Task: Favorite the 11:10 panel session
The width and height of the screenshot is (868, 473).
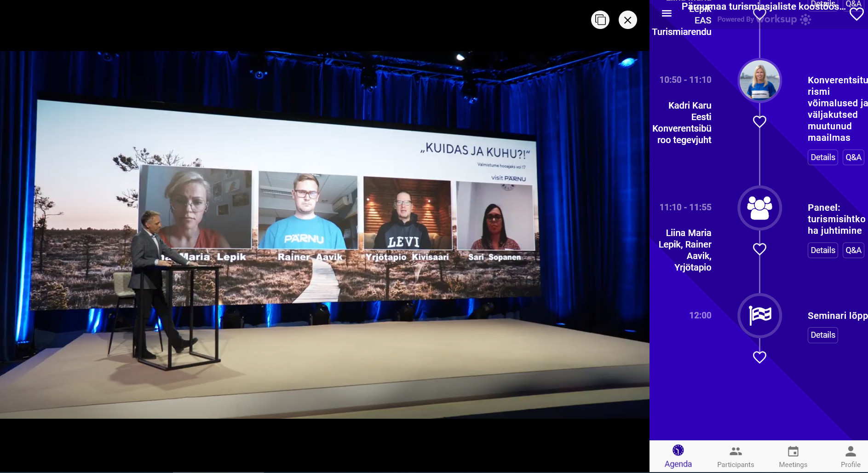Action: tap(759, 249)
